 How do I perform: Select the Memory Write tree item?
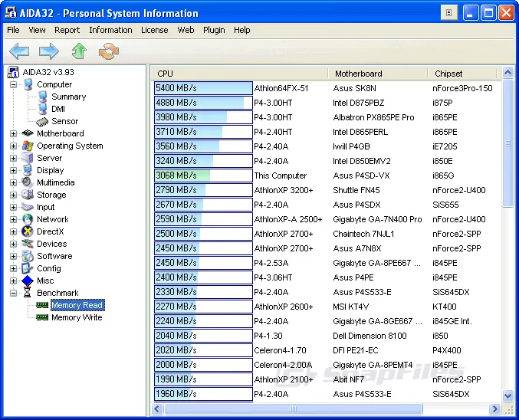(77, 317)
